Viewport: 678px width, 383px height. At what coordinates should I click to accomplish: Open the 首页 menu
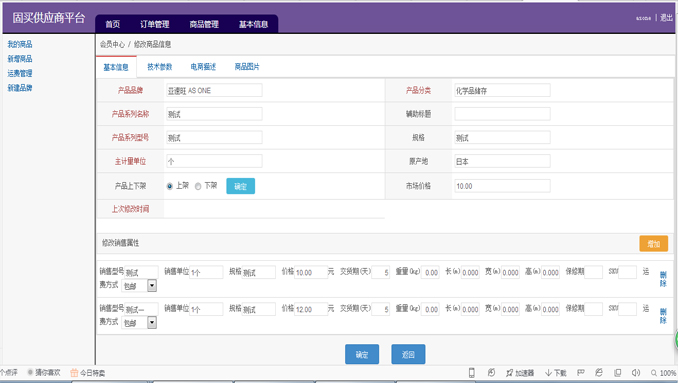point(113,24)
